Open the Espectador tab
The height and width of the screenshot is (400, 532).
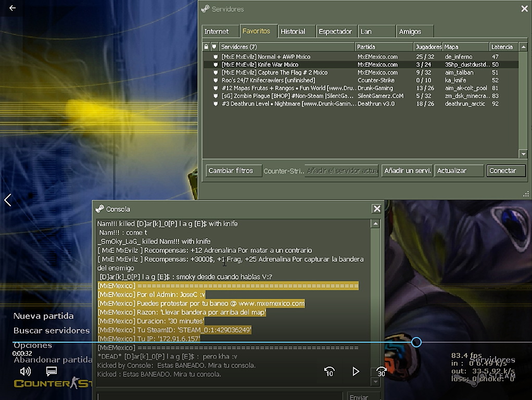pos(337,32)
